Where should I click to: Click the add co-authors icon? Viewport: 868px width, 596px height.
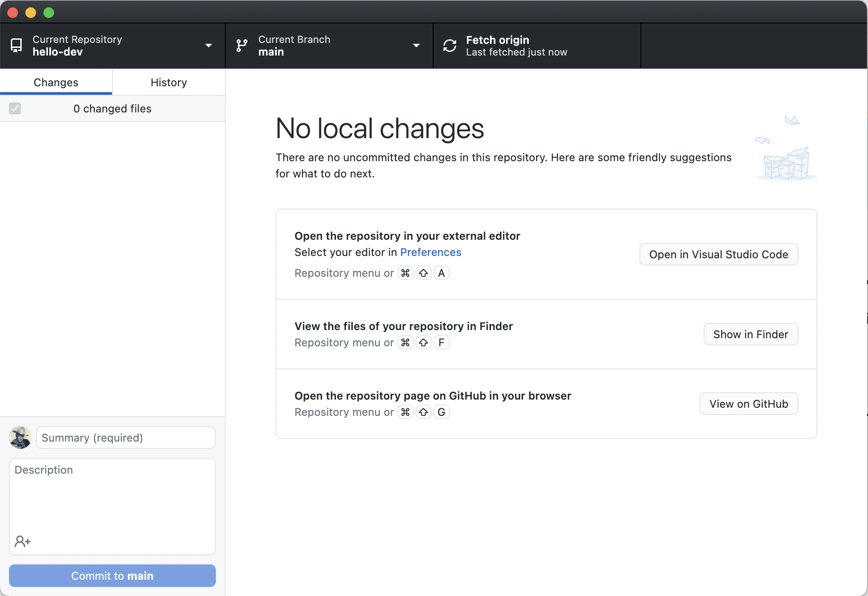tap(23, 541)
